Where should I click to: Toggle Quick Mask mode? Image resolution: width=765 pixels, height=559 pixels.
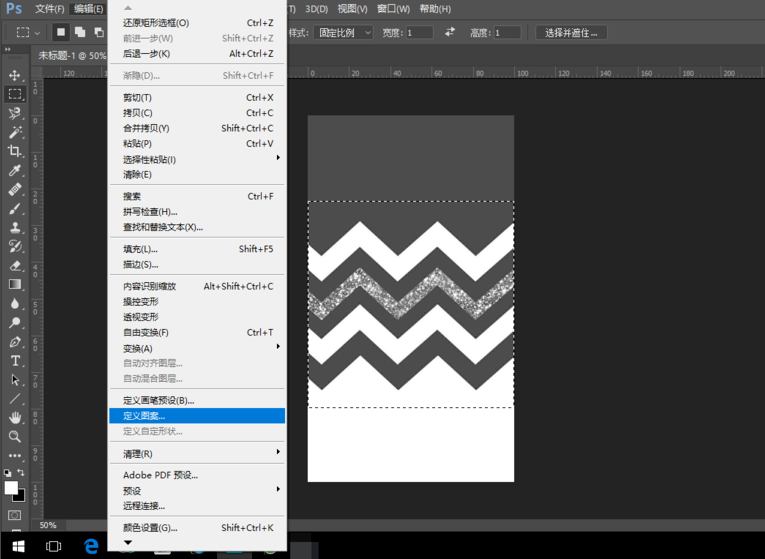click(15, 515)
